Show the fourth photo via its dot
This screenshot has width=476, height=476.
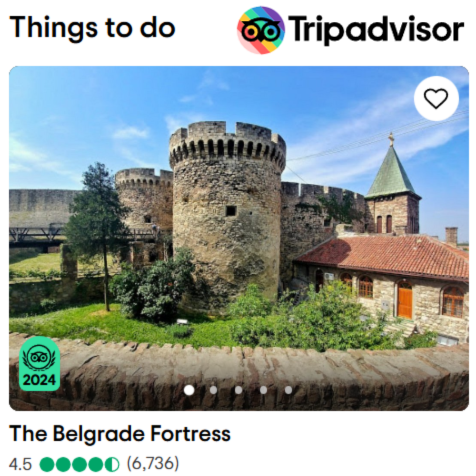(x=263, y=390)
